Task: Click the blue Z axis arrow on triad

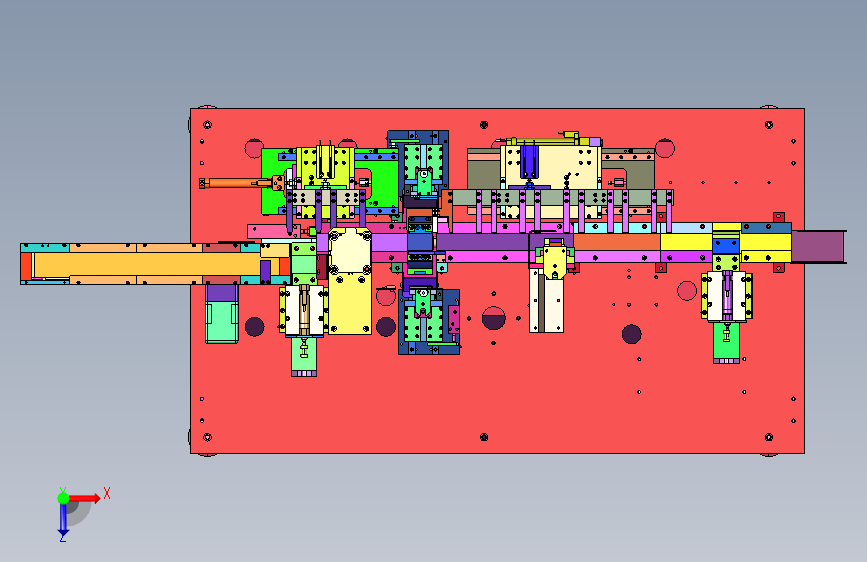Action: (63, 520)
